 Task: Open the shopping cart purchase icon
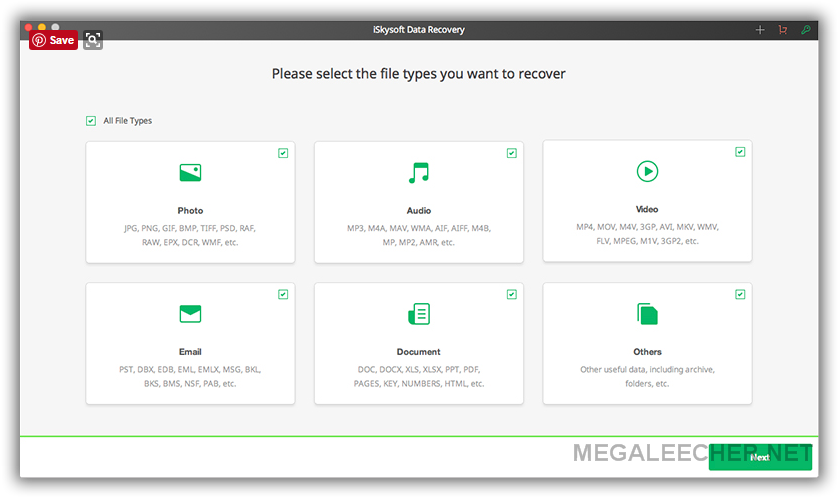(x=783, y=30)
